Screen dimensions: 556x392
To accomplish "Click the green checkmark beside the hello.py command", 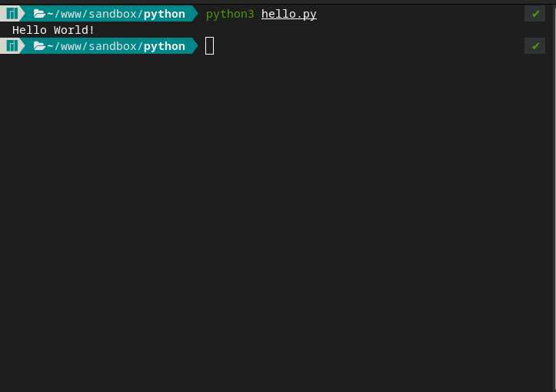I will [x=535, y=14].
